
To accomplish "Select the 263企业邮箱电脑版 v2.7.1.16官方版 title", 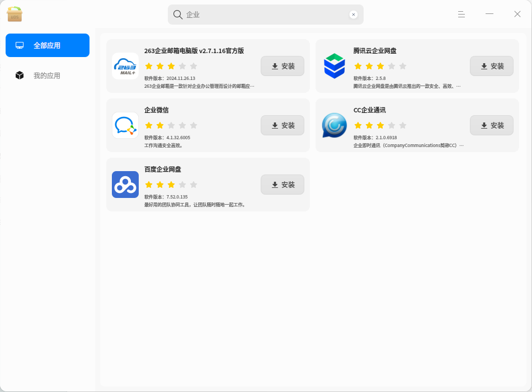I will click(x=194, y=51).
